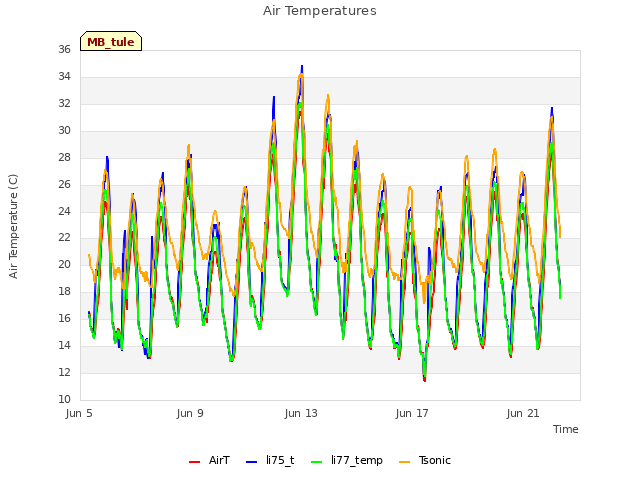The width and height of the screenshot is (640, 480).
Task: Click the highest blue peak near Jun 13
Action: [302, 66]
